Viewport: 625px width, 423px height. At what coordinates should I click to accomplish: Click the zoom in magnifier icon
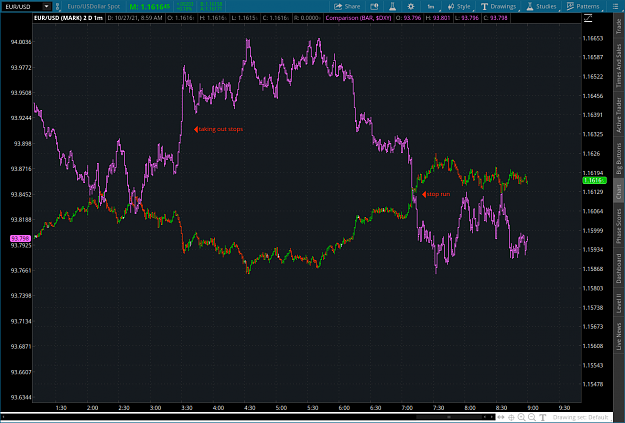coord(521,417)
